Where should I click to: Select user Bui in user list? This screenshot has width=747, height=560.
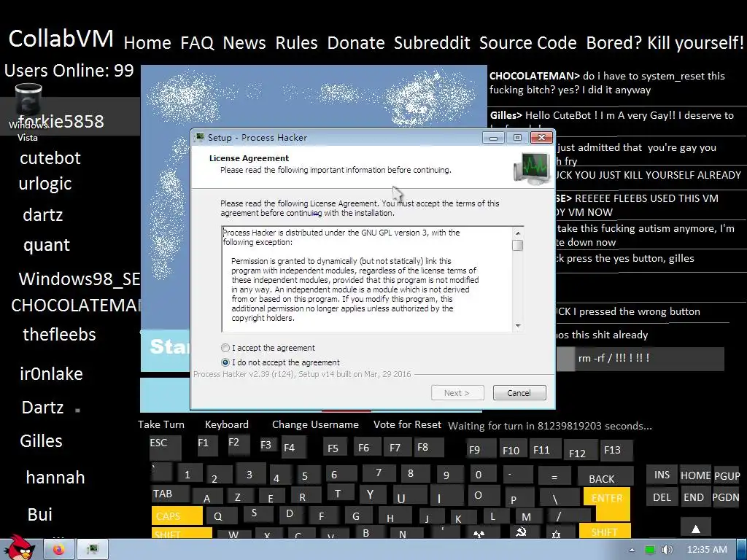pyautogui.click(x=40, y=514)
